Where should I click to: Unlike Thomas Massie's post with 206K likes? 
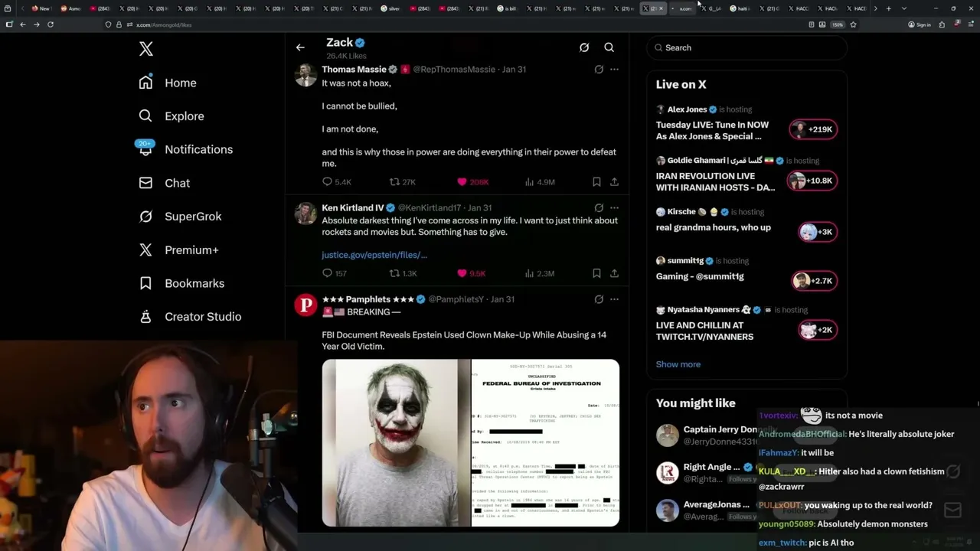tap(472, 182)
